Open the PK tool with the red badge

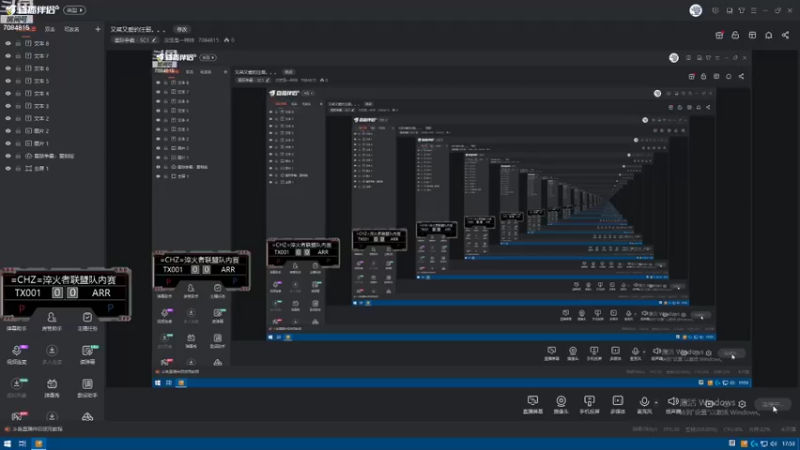[17, 416]
